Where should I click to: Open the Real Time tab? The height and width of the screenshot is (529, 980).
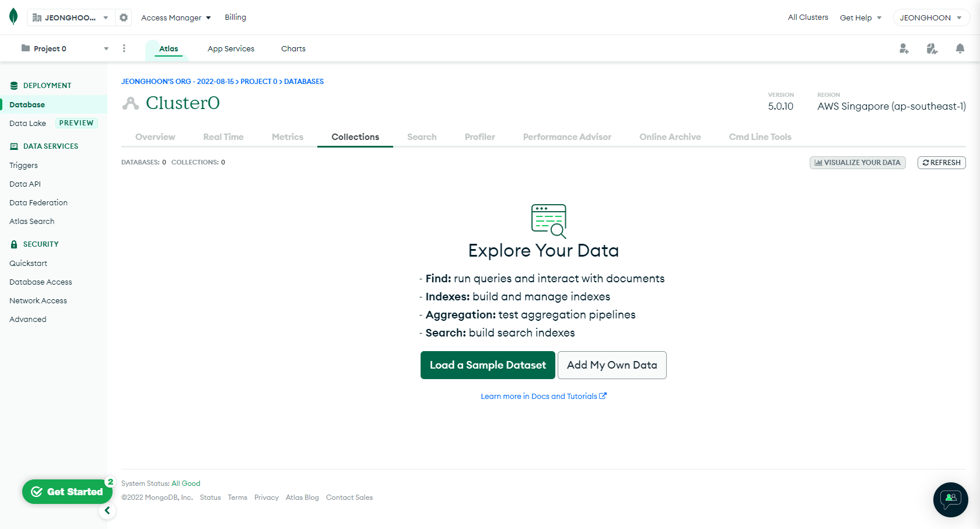pyautogui.click(x=223, y=137)
